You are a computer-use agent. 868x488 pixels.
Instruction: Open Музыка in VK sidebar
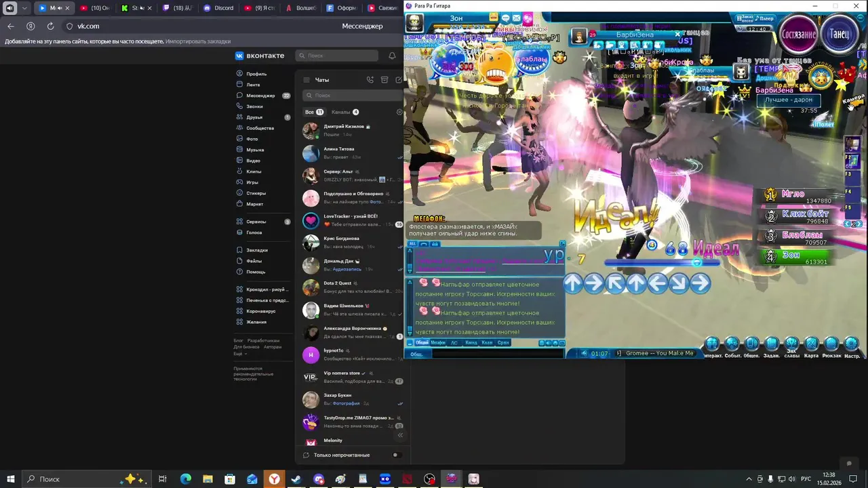(250, 150)
